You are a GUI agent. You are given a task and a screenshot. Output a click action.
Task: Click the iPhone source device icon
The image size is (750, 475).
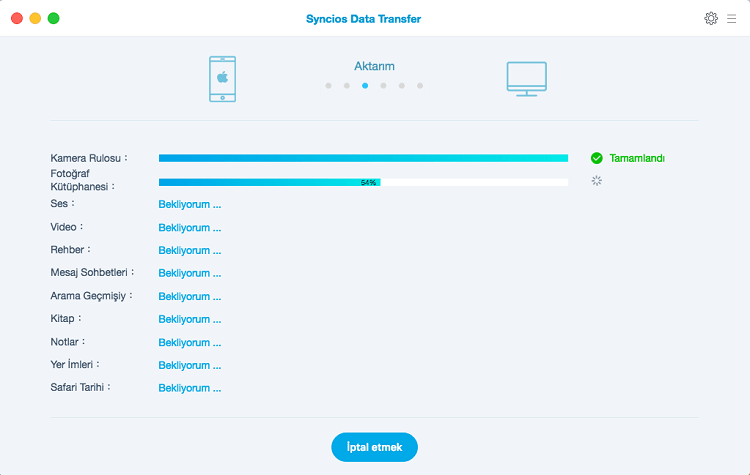pos(222,79)
